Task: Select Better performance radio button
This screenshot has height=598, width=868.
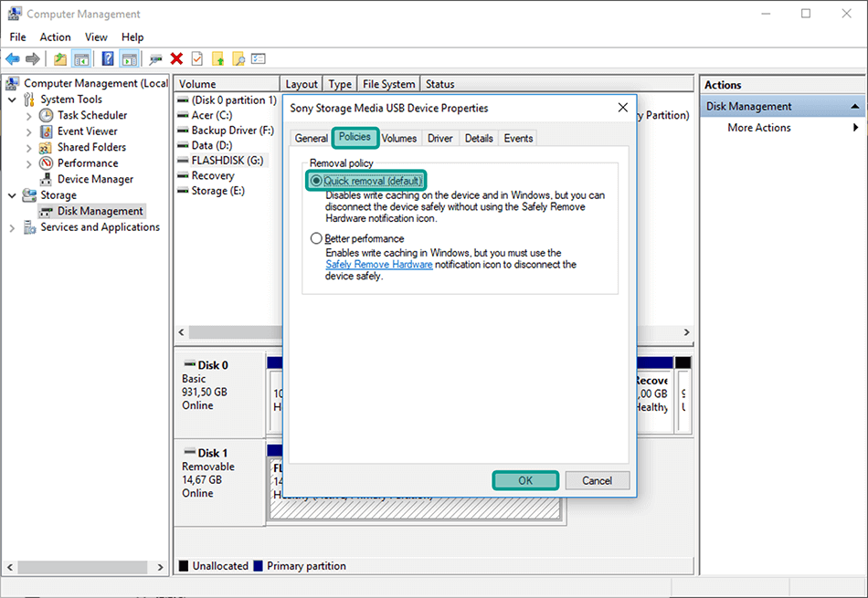Action: 316,238
